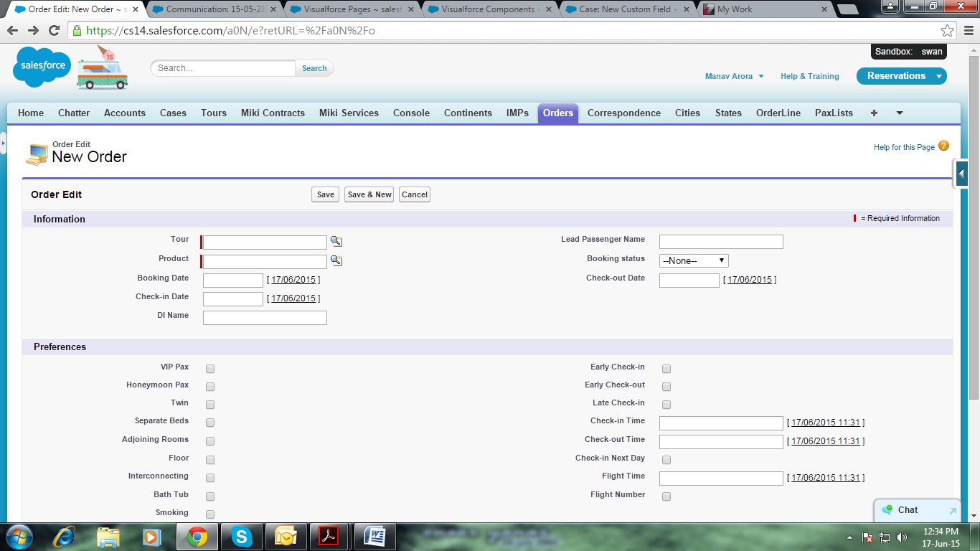Click the Help for this Page question icon

pyautogui.click(x=943, y=146)
